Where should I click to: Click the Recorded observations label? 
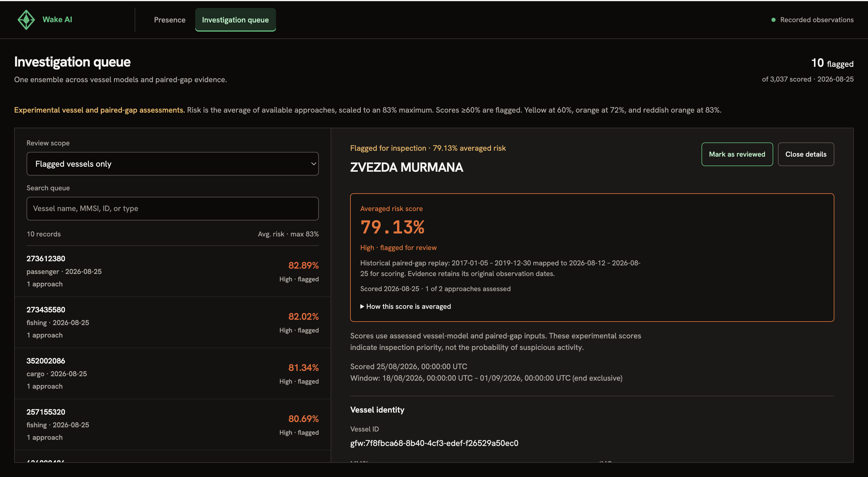(x=817, y=20)
